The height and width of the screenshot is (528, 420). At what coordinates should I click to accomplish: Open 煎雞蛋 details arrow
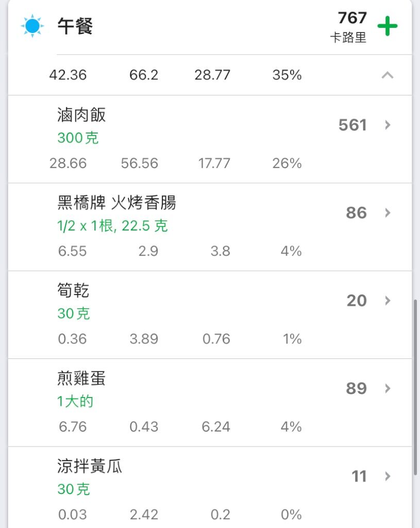point(388,388)
